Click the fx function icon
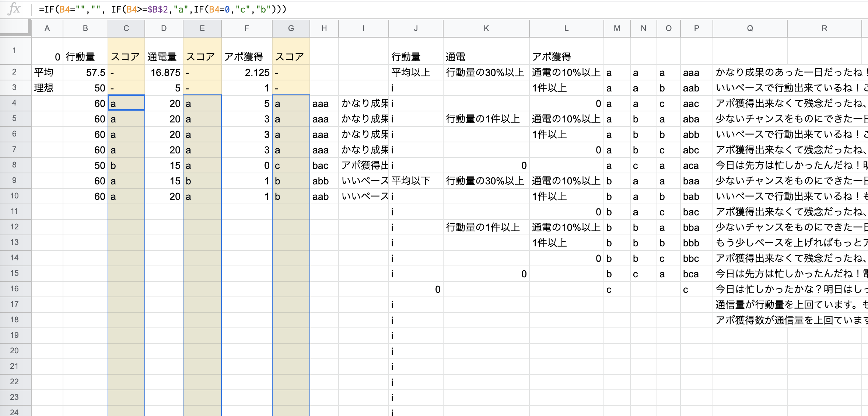The image size is (868, 416). 14,9
